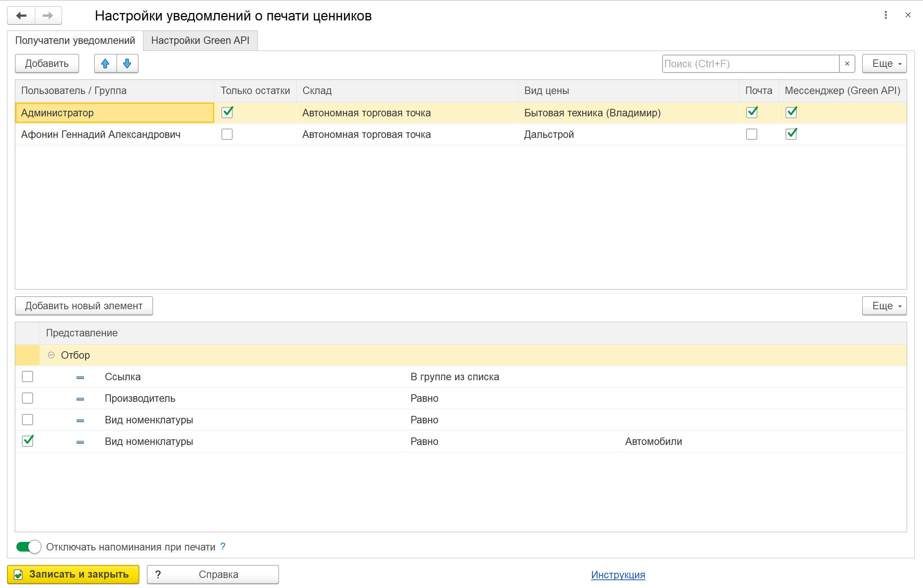Open the Инструкция link
The height and width of the screenshot is (588, 923).
tap(618, 575)
